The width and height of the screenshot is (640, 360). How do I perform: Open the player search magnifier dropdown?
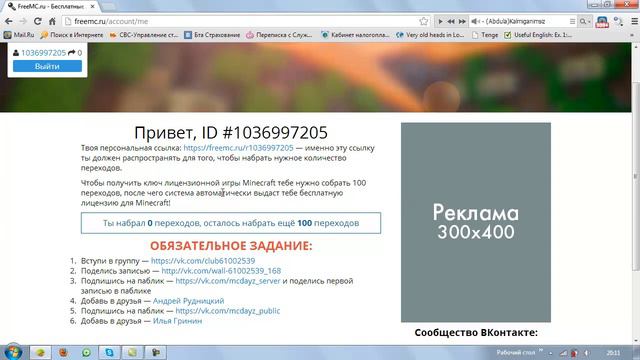[585, 21]
